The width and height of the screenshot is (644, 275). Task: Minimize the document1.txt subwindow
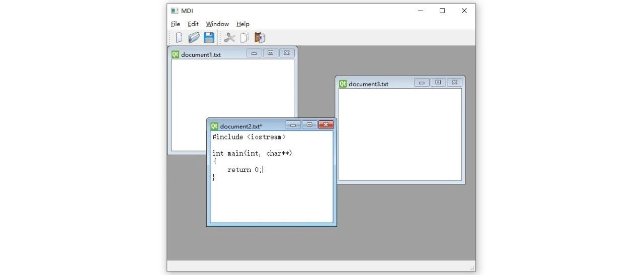coord(254,53)
